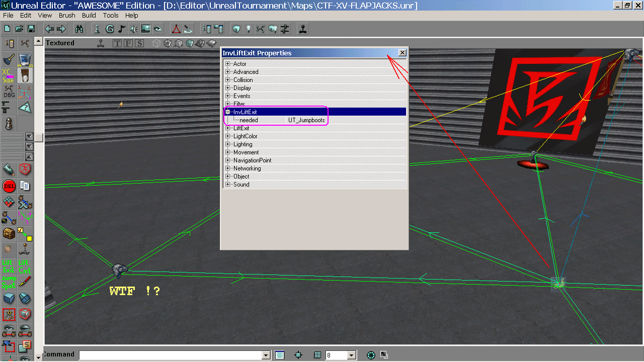The height and width of the screenshot is (362, 644).
Task: Click the DBG paths debug icon
Action: click(9, 92)
